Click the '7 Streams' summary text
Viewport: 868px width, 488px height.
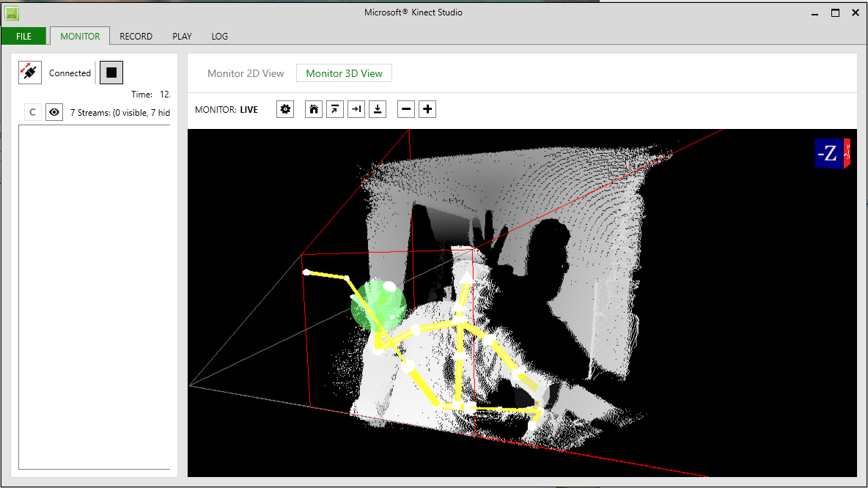120,112
